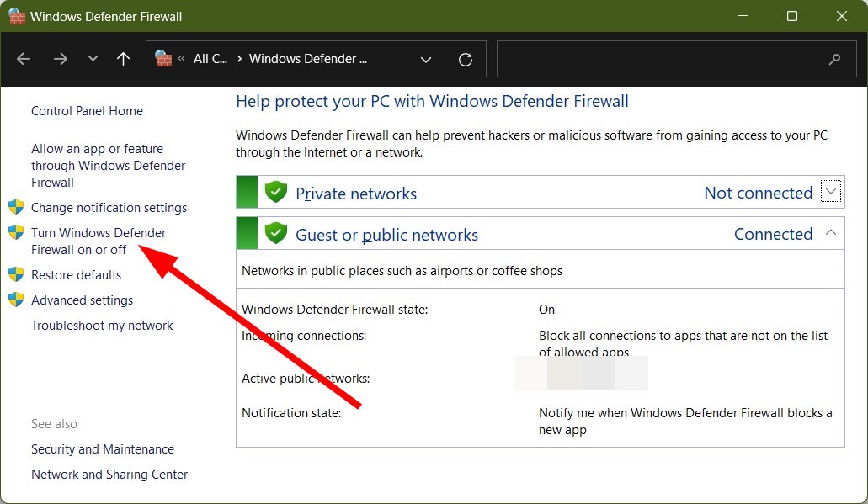Expand the Private networks section
The width and height of the screenshot is (868, 504).
coord(831,192)
